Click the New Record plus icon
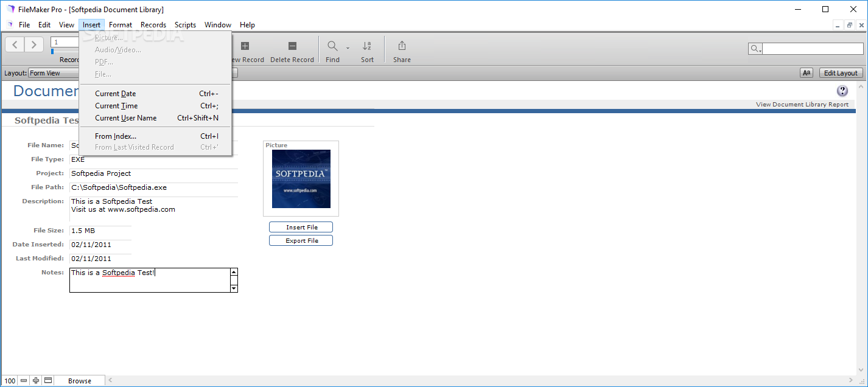 click(x=245, y=46)
